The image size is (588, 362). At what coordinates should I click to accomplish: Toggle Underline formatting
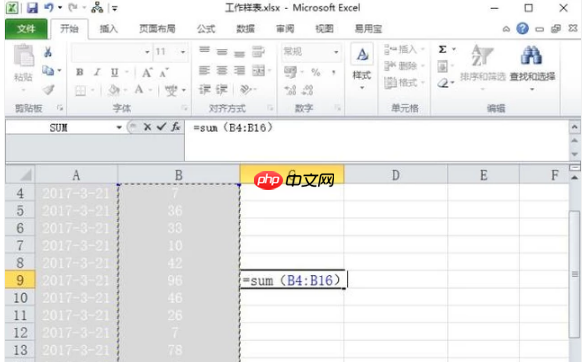click(x=114, y=72)
